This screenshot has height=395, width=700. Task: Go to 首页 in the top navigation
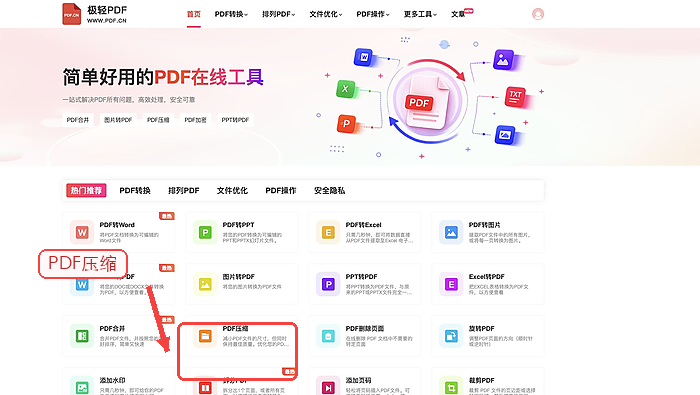coord(194,14)
